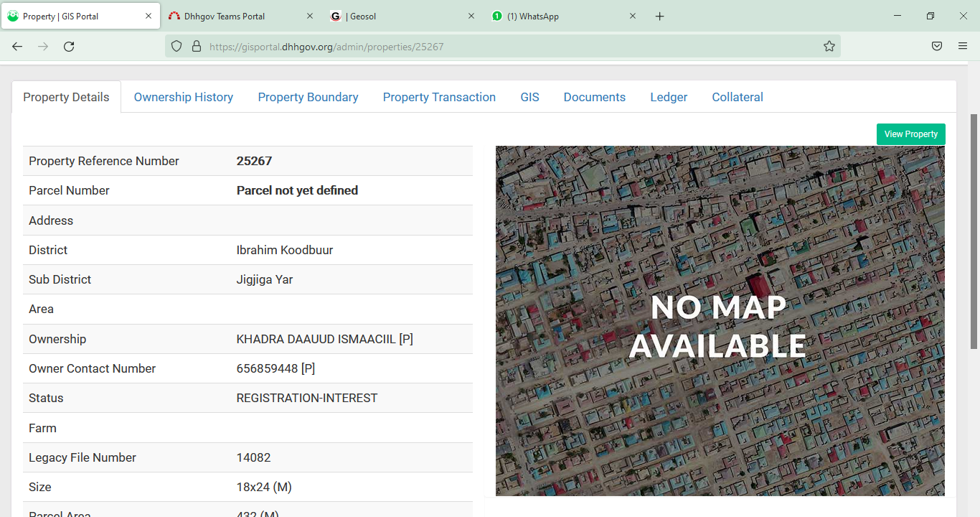
Task: Click 'Parcel not yet defined' text
Action: (x=297, y=190)
